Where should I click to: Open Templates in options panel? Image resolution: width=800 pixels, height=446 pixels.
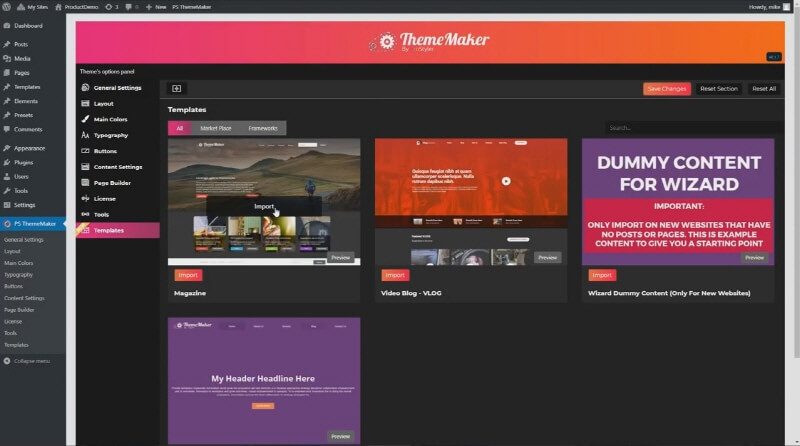(x=118, y=230)
